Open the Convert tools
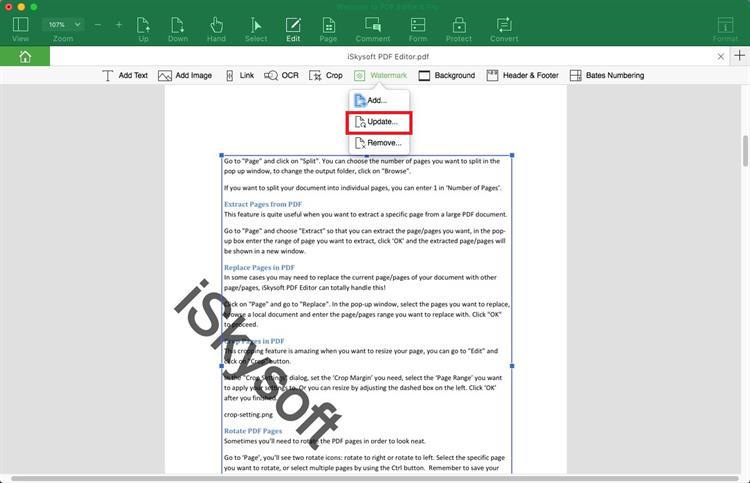The image size is (750, 483). (x=504, y=29)
